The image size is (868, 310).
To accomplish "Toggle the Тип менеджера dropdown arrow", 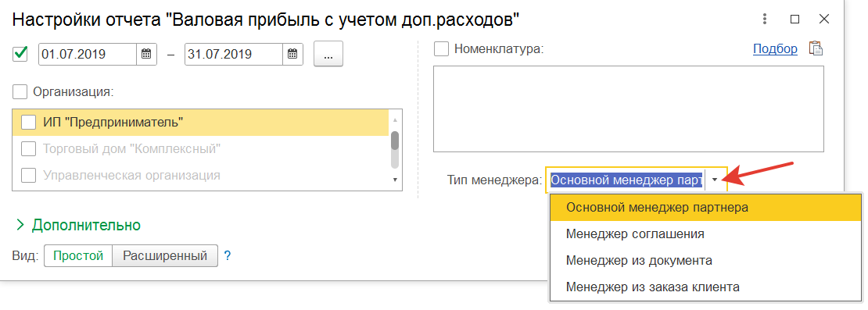I will [715, 180].
